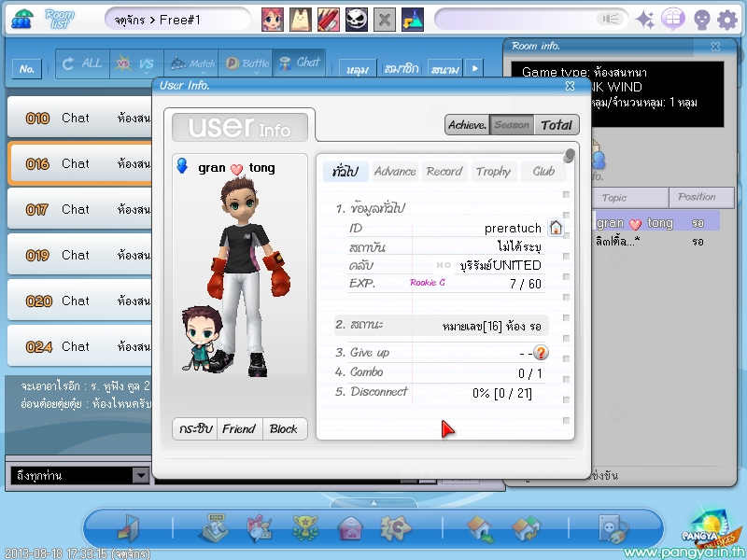The width and height of the screenshot is (747, 560).
Task: Block this user with Block button
Action: pyautogui.click(x=284, y=429)
